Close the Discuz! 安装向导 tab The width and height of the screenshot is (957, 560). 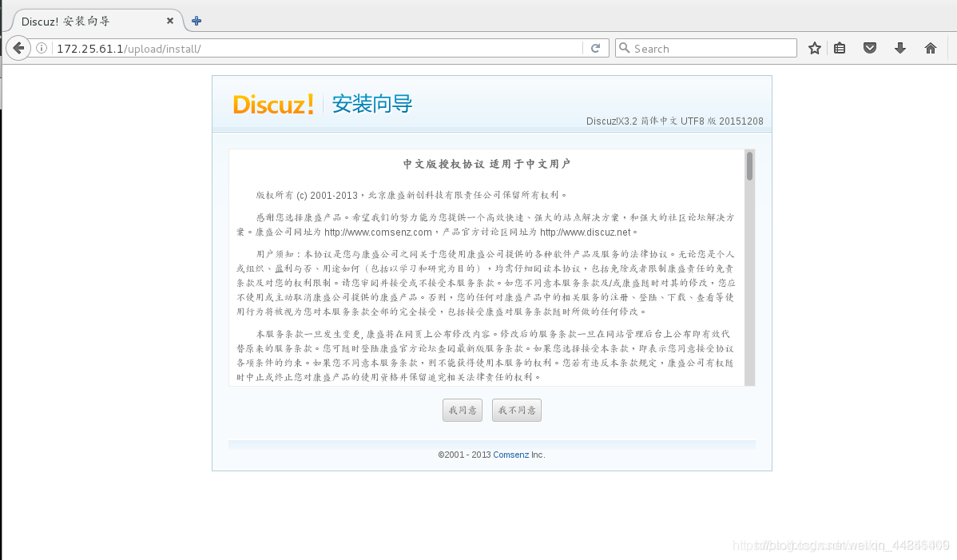(x=169, y=21)
